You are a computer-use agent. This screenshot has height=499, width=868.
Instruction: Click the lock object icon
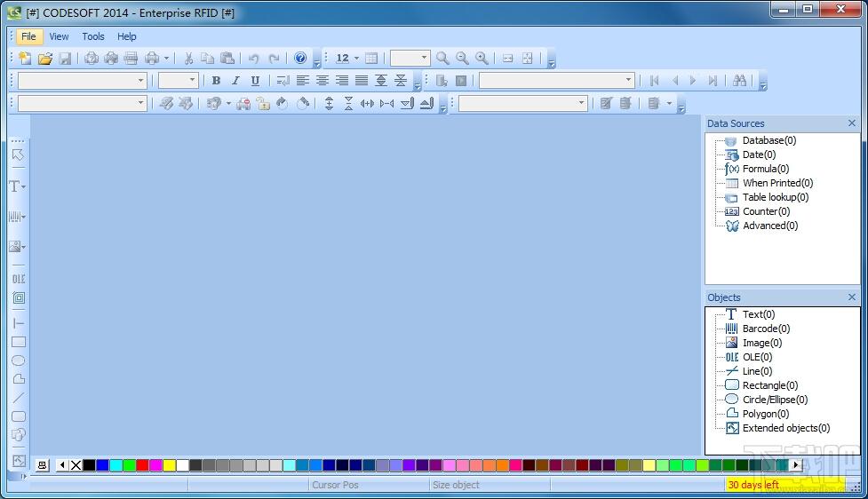(263, 104)
